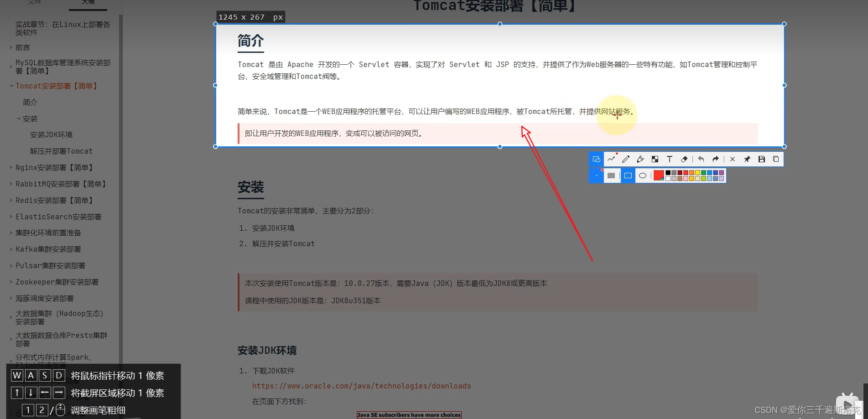Image resolution: width=868 pixels, height=419 pixels.
Task: Open 实战章节:在Linux上部署各类软件 outline entry
Action: (x=63, y=28)
